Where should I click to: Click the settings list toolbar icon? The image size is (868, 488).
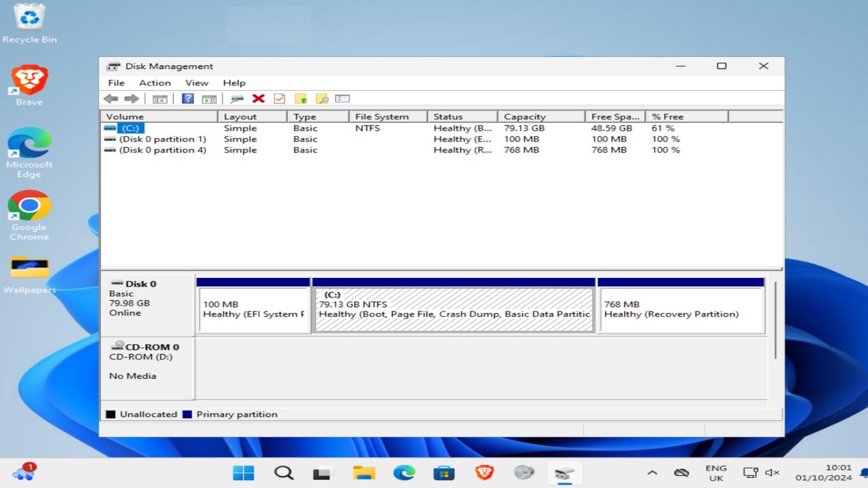pos(342,99)
